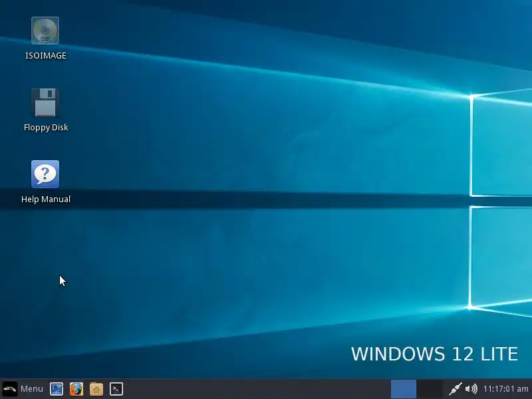532x399 pixels.
Task: Click the Floppy Disk label text
Action: tap(46, 128)
